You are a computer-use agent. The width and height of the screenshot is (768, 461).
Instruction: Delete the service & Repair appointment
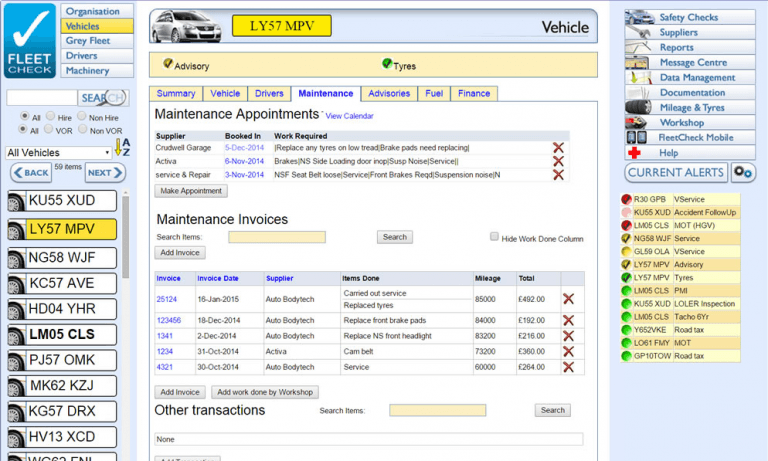558,175
